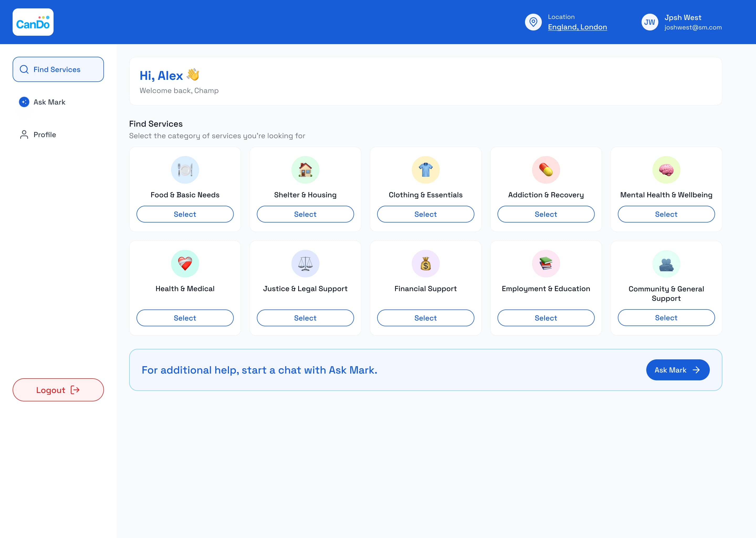Click the Mental Health brain icon
This screenshot has width=756, height=538.
tap(666, 170)
